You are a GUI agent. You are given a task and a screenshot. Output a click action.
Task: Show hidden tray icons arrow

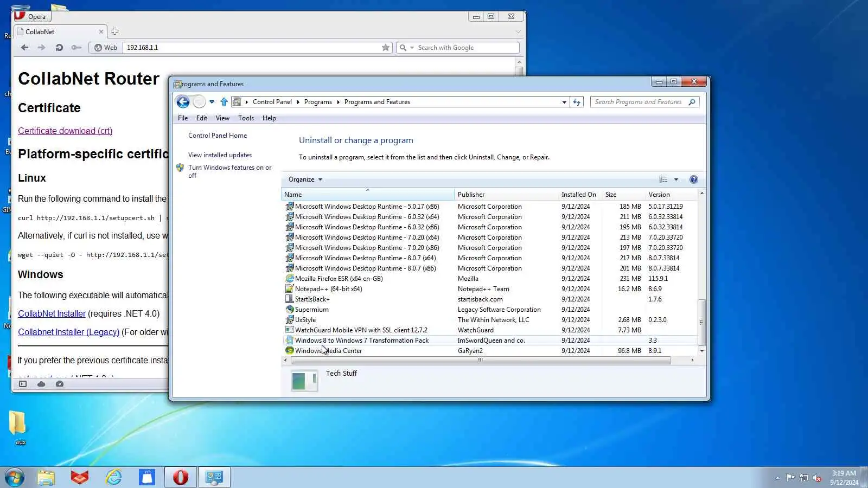pos(777,478)
